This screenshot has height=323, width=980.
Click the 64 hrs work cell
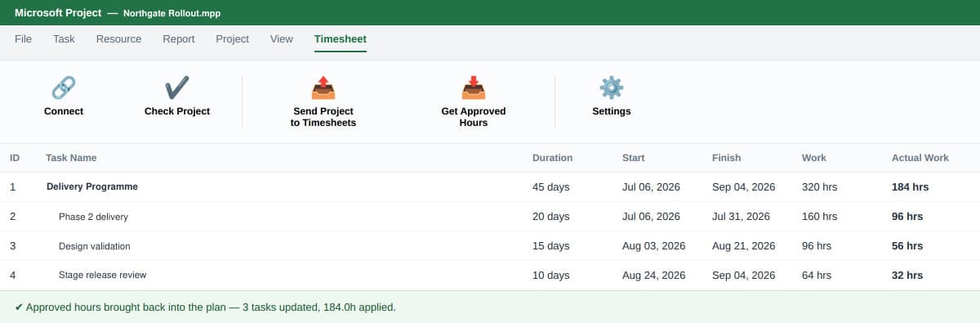pyautogui.click(x=817, y=276)
